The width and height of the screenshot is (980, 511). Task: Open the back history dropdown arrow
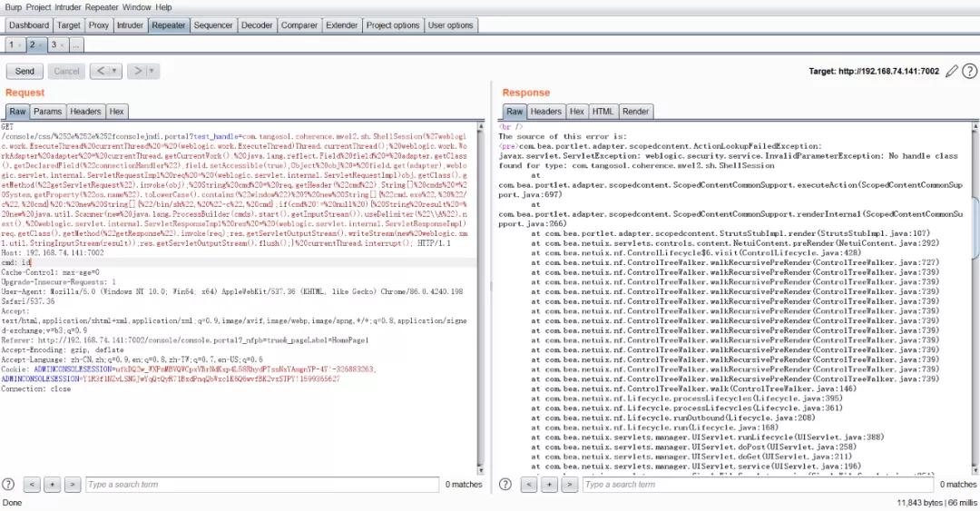point(114,72)
